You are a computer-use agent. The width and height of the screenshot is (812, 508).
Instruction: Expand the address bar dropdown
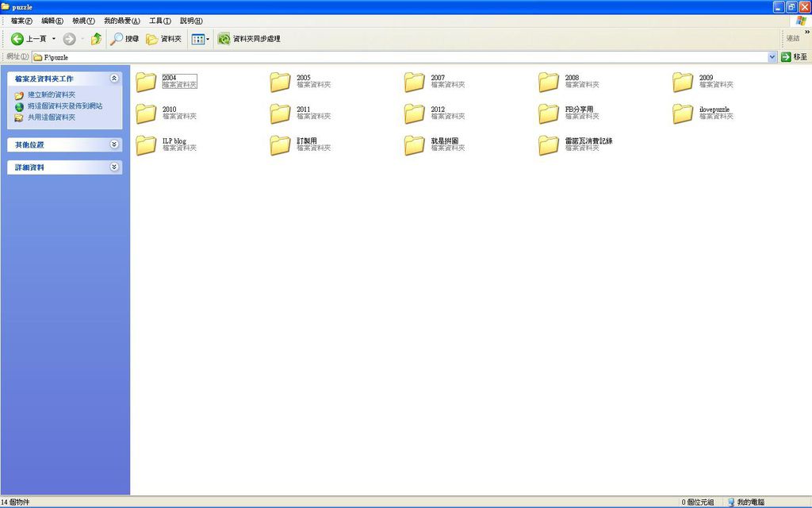coord(772,57)
